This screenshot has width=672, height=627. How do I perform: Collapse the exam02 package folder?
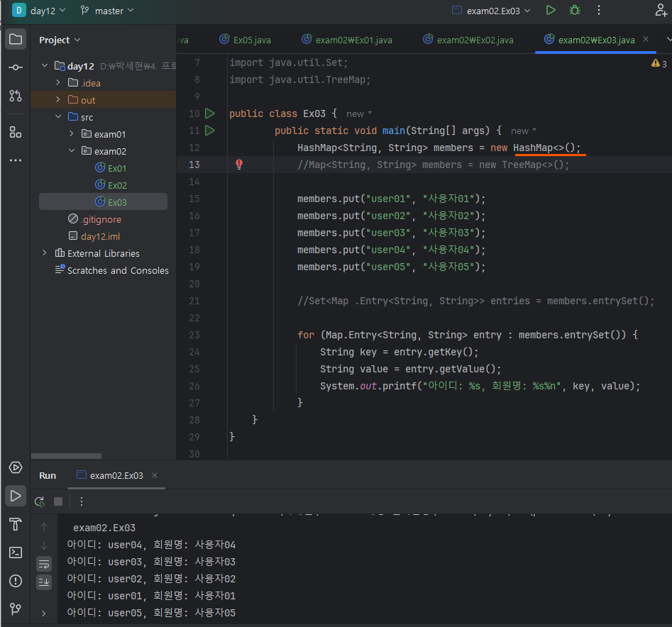pyautogui.click(x=72, y=151)
